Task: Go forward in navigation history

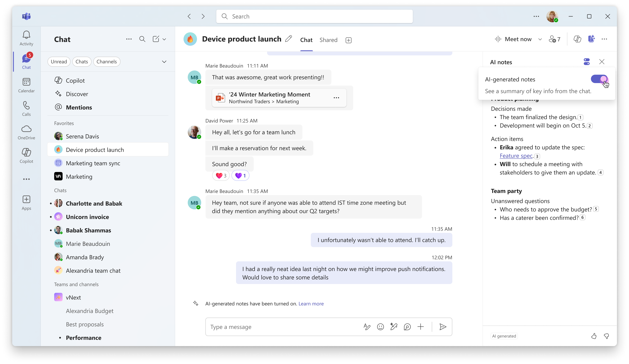Action: 203,17
